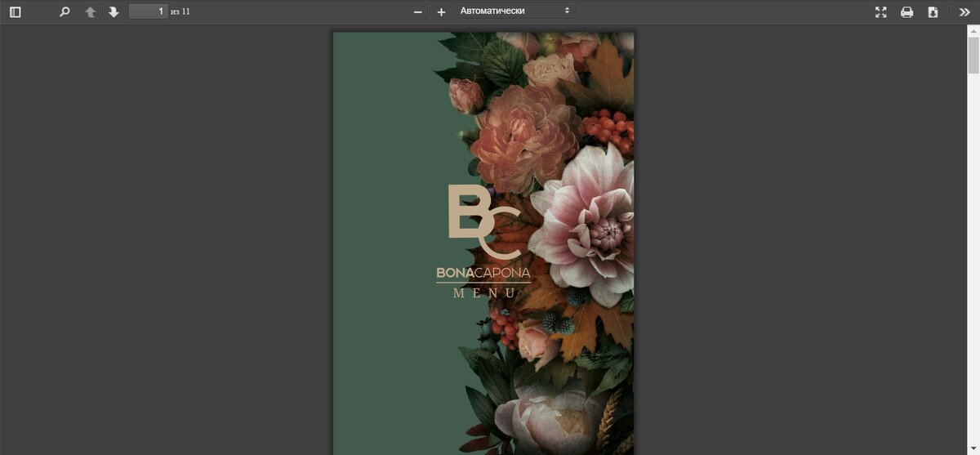
Task: Toggle the sidebar panel
Action: (x=15, y=12)
